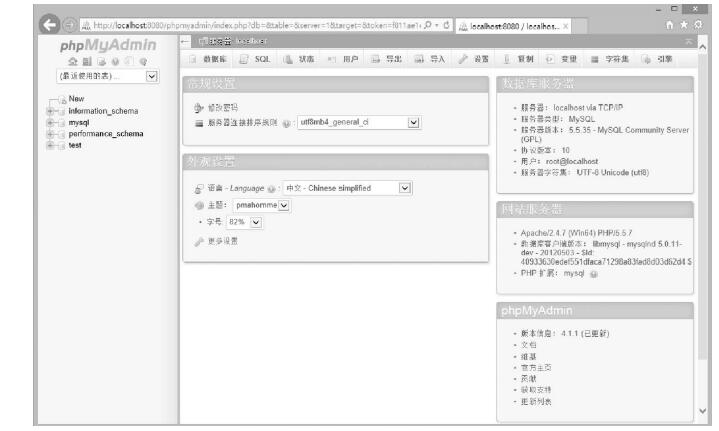719x431 pixels.
Task: Click the 修改密码 change password link
Action: [223, 107]
